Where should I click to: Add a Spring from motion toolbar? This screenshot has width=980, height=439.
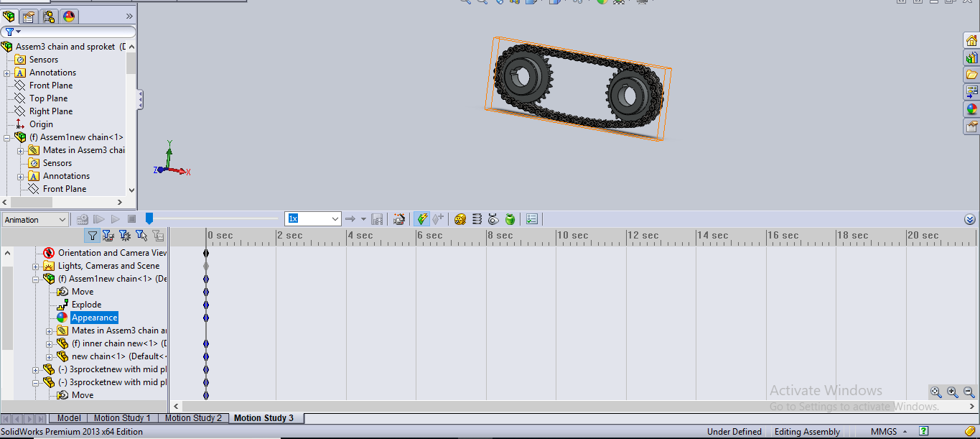[x=477, y=219]
